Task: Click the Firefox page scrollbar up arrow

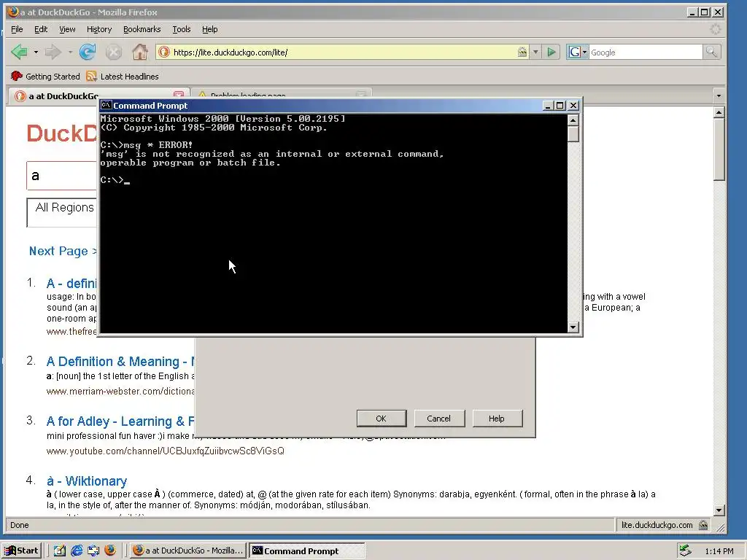Action: click(x=719, y=112)
